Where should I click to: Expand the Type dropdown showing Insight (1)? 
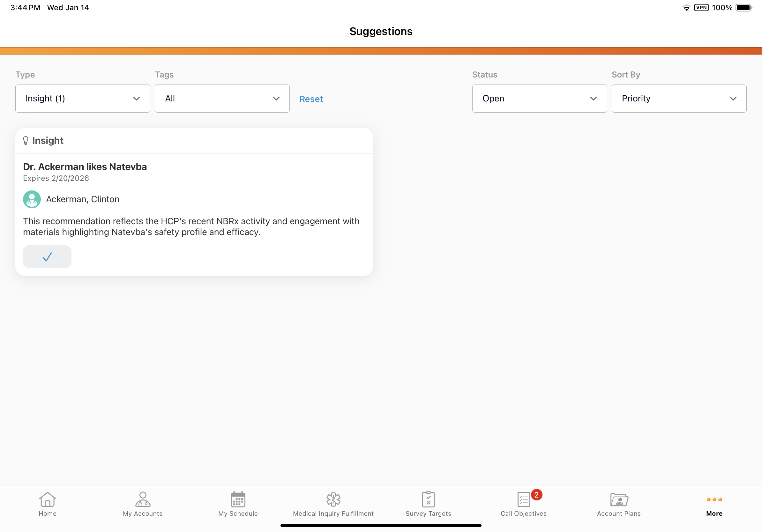pyautogui.click(x=83, y=99)
